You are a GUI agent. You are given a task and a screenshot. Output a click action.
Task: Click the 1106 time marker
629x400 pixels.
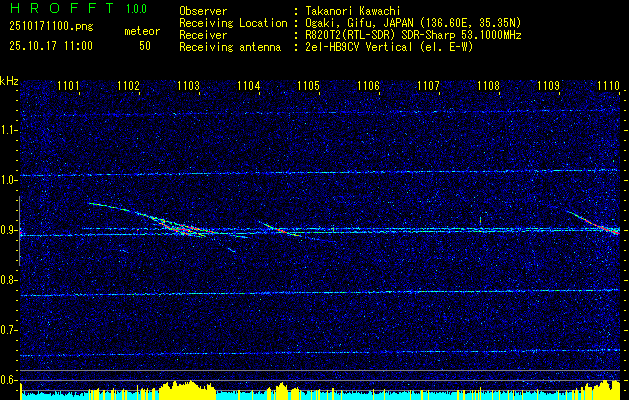click(x=368, y=85)
